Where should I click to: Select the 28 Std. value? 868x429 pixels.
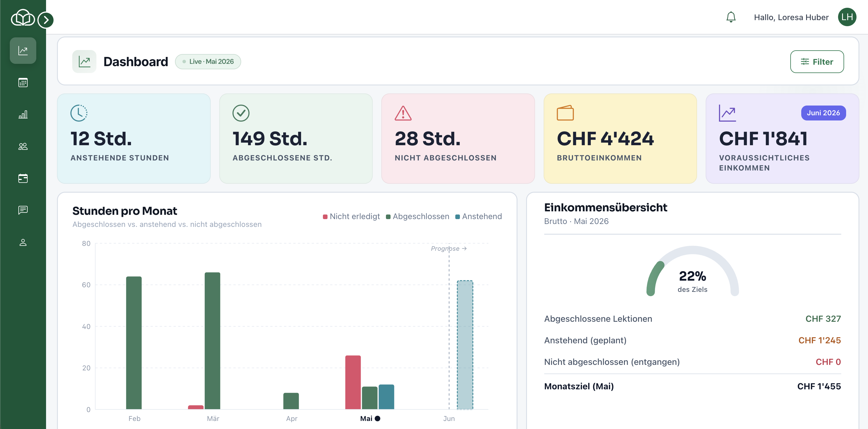coord(427,139)
